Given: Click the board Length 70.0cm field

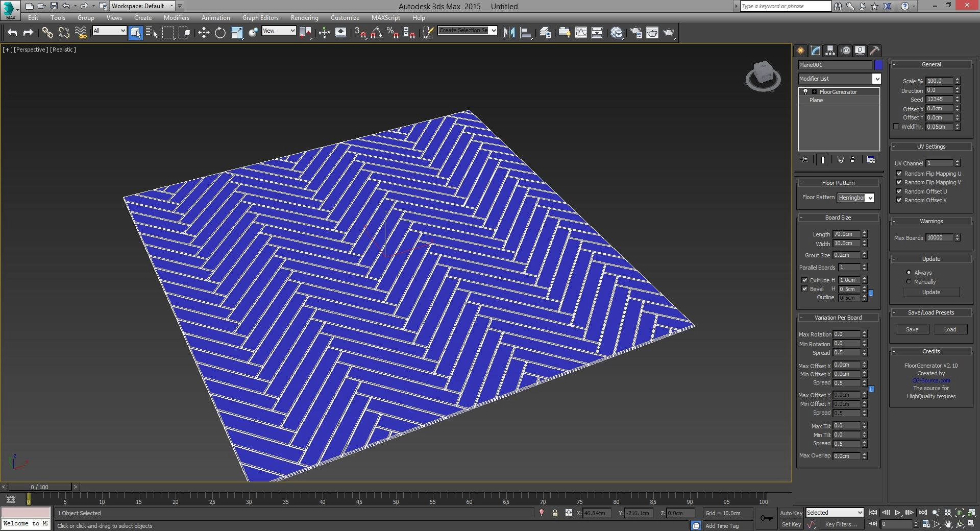Looking at the screenshot, I should [846, 234].
